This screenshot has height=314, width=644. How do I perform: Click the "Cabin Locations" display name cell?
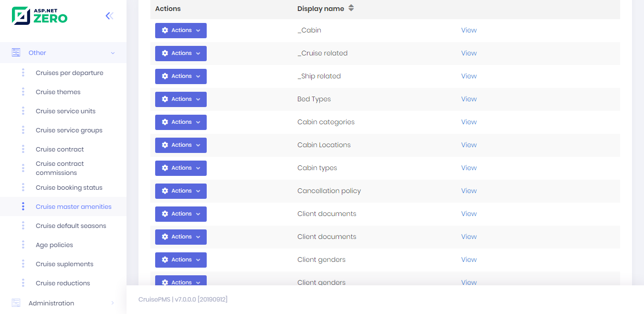point(324,145)
